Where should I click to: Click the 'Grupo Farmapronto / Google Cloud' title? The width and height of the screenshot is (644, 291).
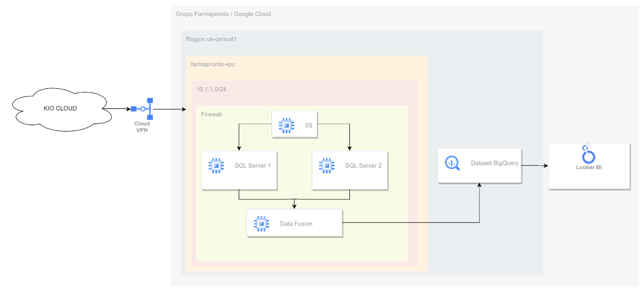pos(223,14)
